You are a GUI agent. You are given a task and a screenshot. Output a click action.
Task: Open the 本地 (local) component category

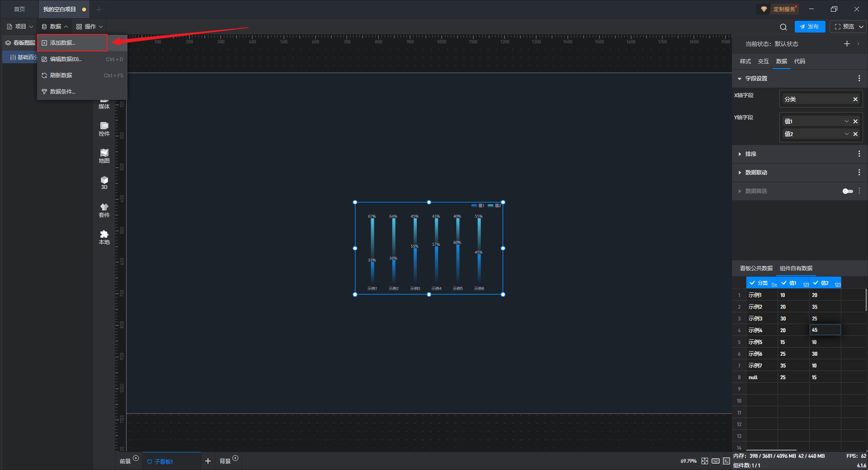tap(104, 237)
